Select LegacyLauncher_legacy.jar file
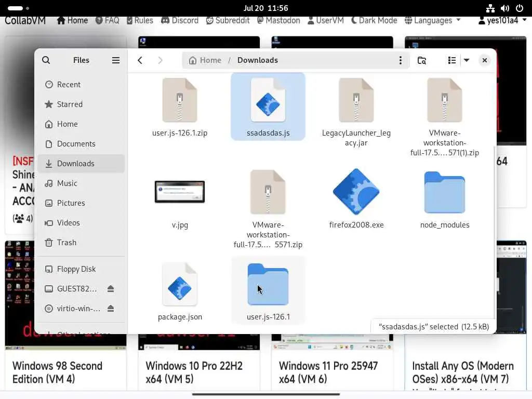Image resolution: width=532 pixels, height=399 pixels. coord(356,112)
